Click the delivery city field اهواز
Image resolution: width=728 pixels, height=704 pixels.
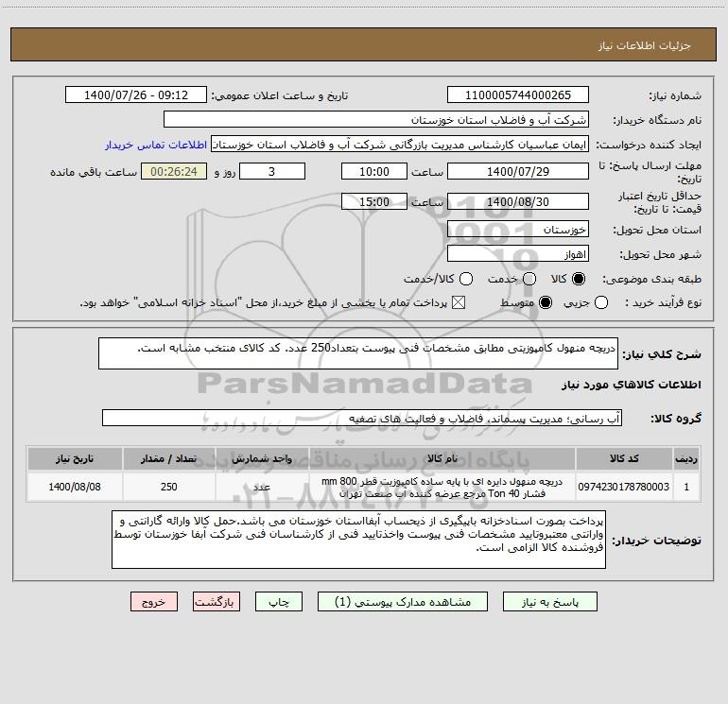tap(518, 254)
